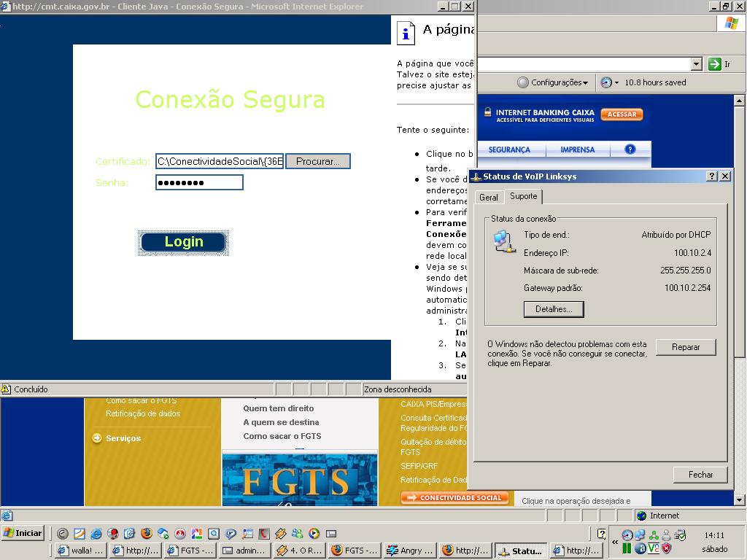Viewport: 747px width, 560px height.
Task: Click the grey circular C quick launch icon
Action: 63,534
